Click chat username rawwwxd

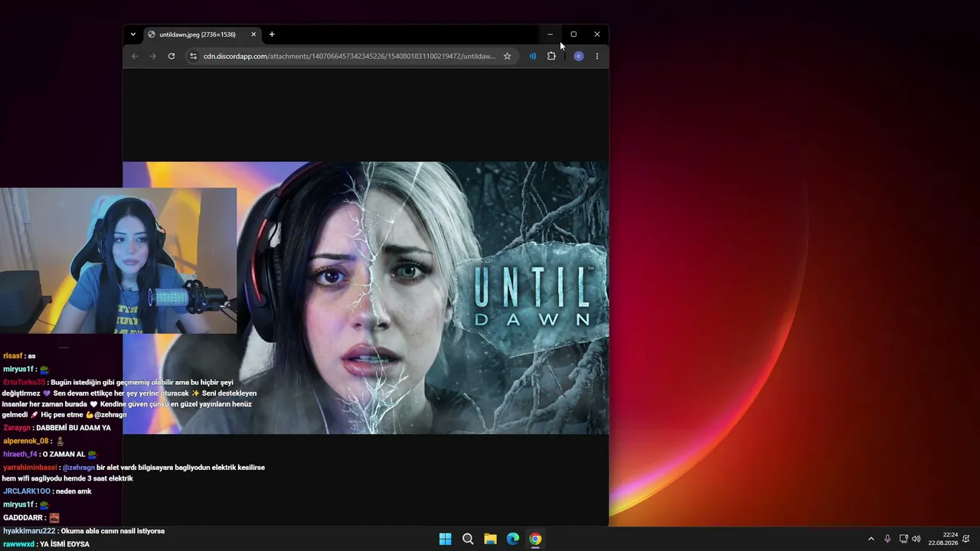(18, 545)
